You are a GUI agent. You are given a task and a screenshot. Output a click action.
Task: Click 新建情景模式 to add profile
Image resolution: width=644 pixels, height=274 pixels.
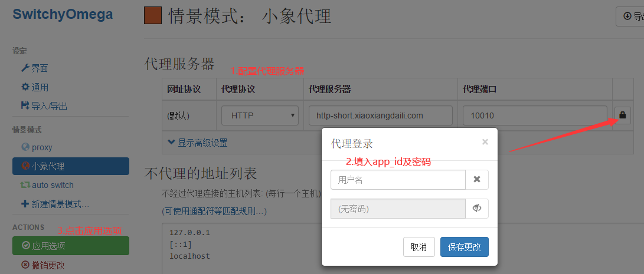[x=59, y=204]
